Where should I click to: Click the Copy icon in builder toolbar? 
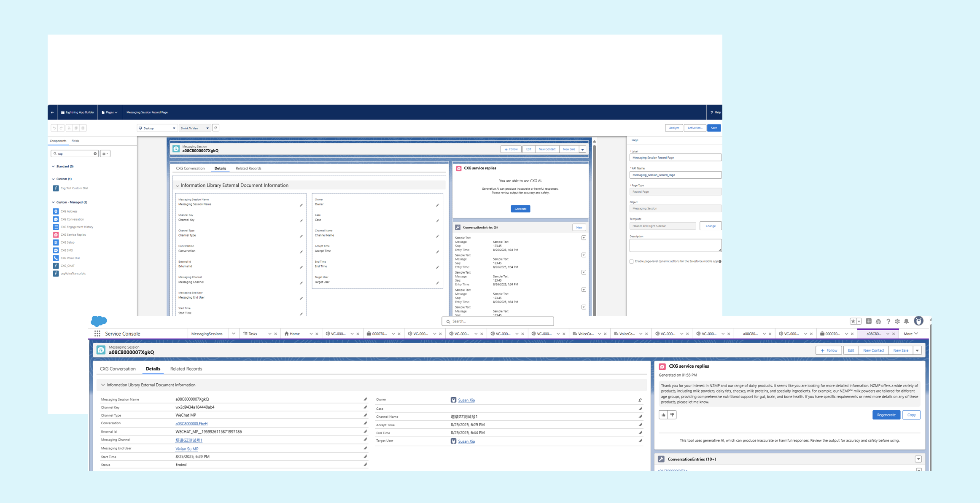point(76,128)
